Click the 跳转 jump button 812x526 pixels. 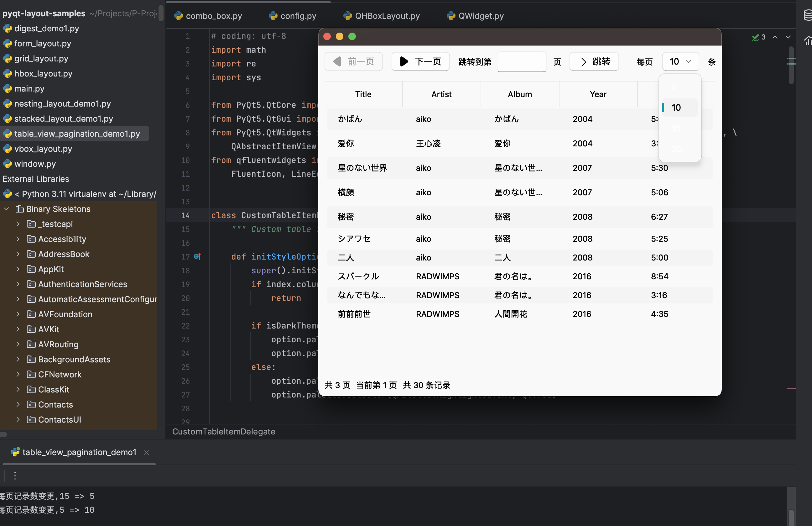(594, 61)
